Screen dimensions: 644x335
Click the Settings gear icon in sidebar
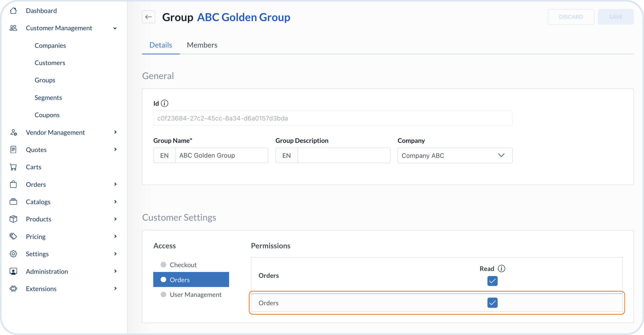click(x=13, y=254)
